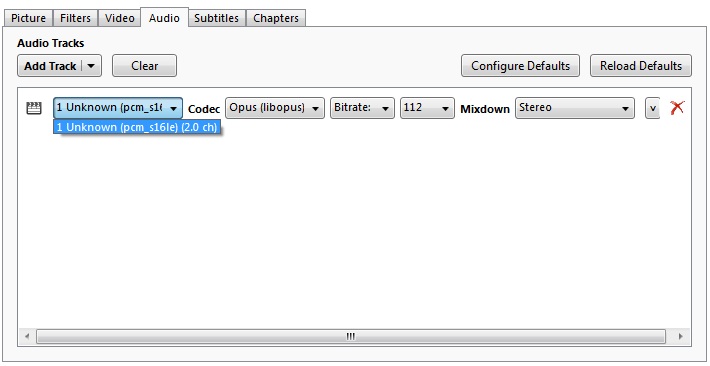
Task: Switch to the Video tab
Action: coord(120,18)
